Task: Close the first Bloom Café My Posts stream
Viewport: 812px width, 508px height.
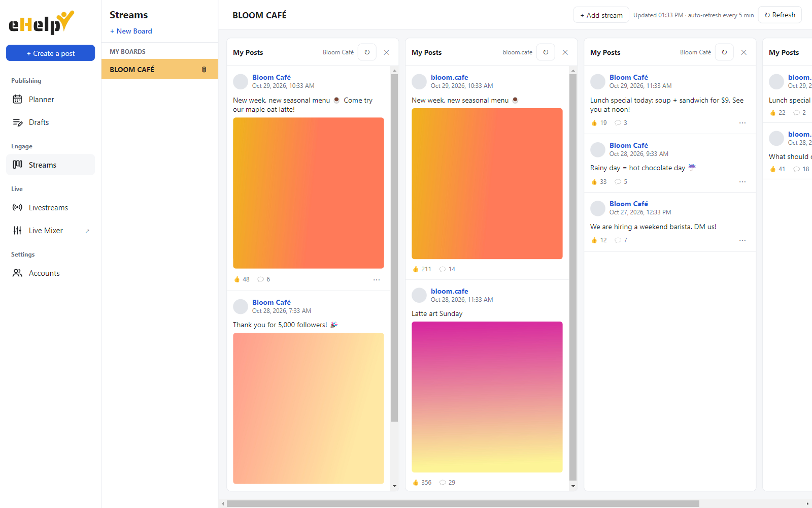Action: click(x=387, y=52)
